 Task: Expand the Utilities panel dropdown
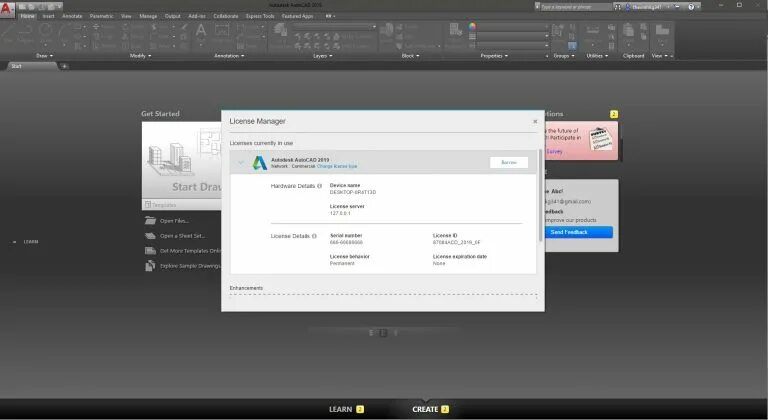(x=597, y=56)
